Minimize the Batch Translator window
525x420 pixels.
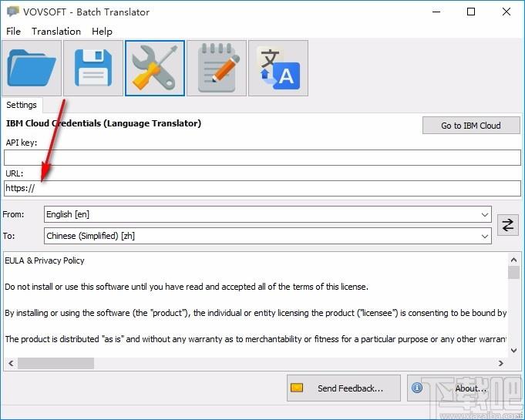coord(436,12)
